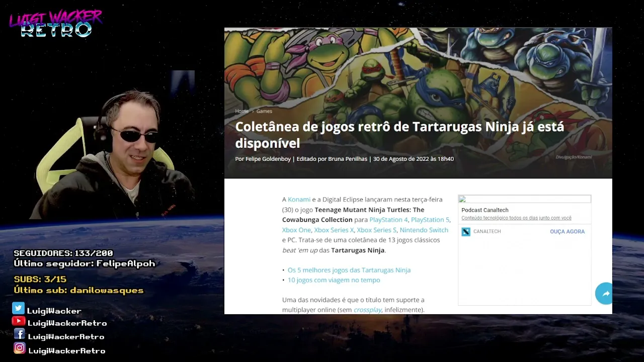Click the 'SEGUIDORES: 133/200' counter
The image size is (644, 362).
63,253
